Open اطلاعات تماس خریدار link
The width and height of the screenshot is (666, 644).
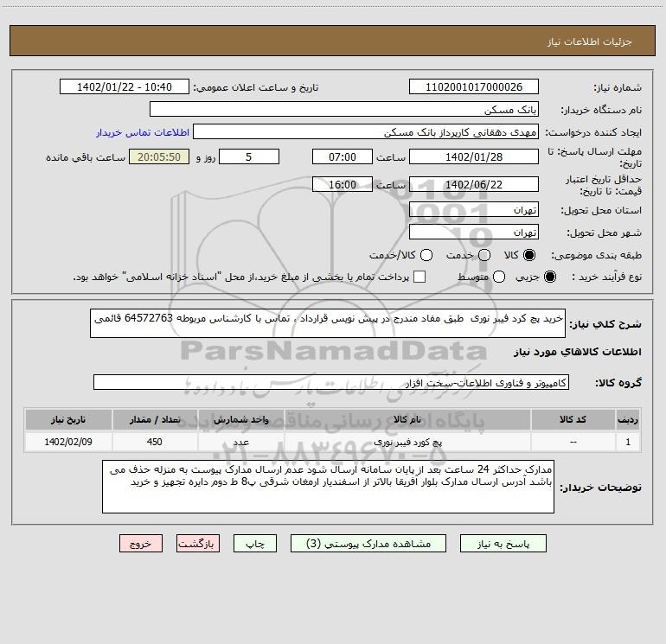143,132
